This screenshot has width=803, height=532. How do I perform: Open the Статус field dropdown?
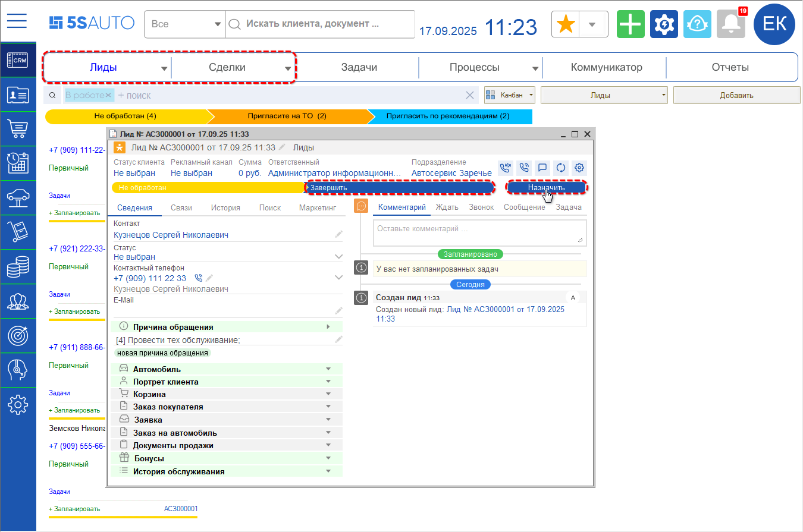pyautogui.click(x=338, y=257)
